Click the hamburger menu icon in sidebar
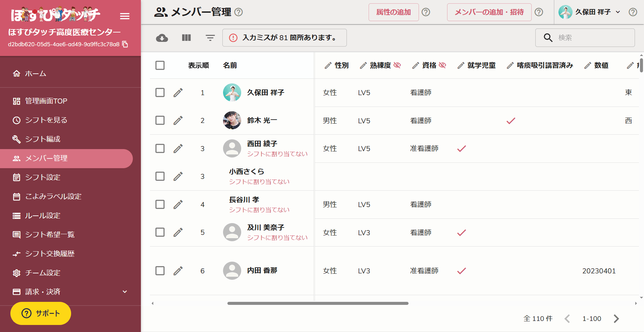 125,16
